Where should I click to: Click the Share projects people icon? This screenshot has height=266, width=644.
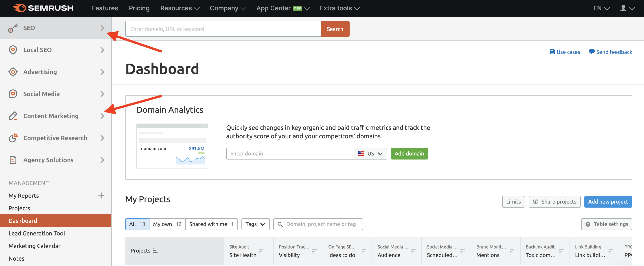535,202
